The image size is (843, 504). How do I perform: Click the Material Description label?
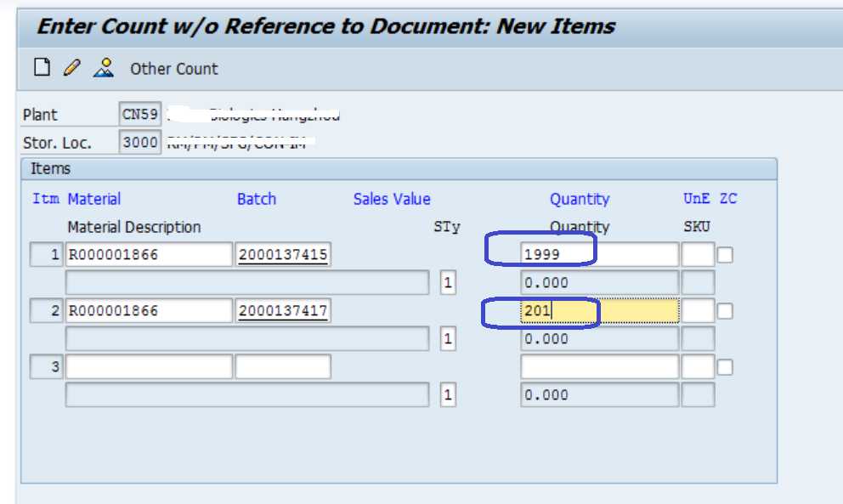click(x=134, y=227)
